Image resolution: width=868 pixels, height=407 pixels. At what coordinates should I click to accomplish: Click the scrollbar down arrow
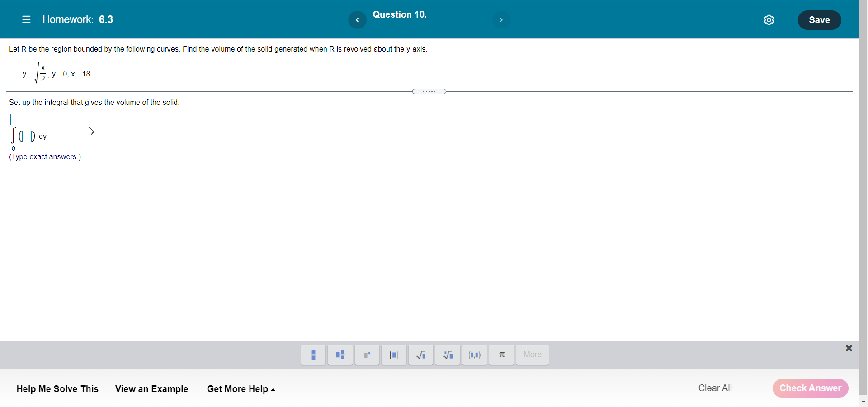pyautogui.click(x=863, y=402)
